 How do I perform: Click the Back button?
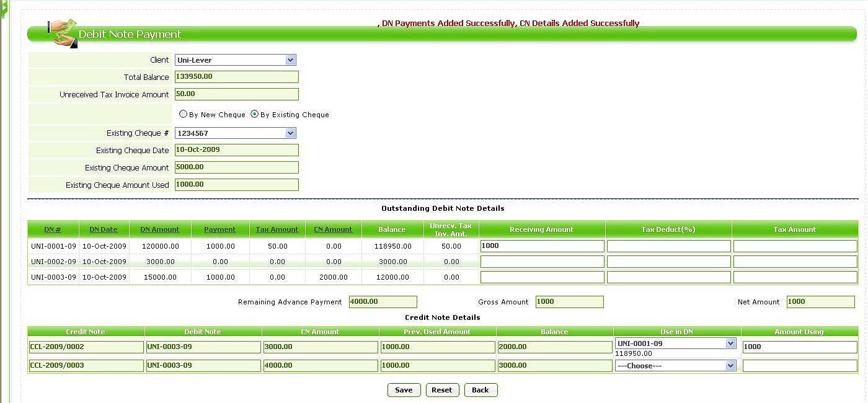480,390
